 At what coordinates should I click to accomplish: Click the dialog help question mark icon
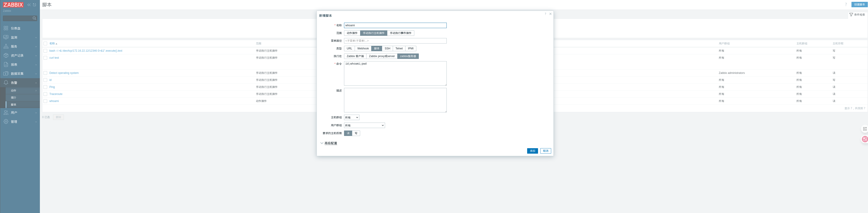coord(545,14)
